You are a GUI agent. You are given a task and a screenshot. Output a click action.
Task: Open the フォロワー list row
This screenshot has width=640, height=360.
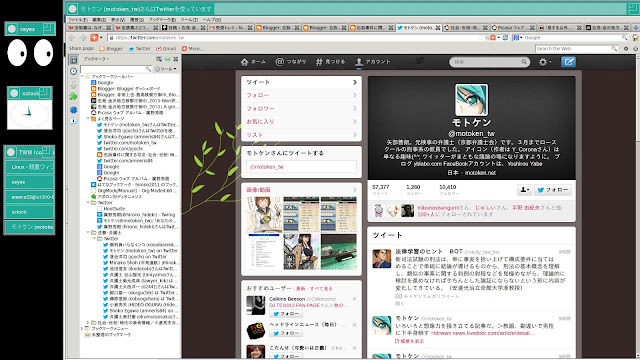click(x=301, y=109)
